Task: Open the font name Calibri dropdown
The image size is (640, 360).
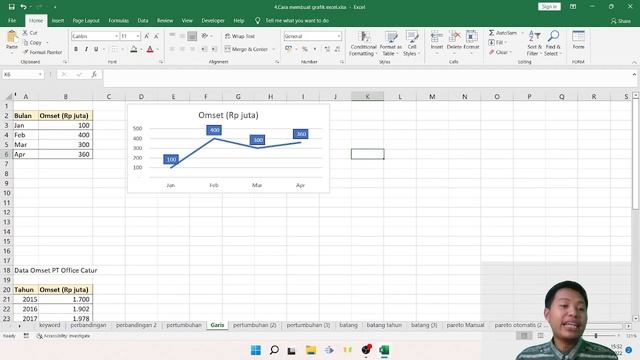Action: 116,36
